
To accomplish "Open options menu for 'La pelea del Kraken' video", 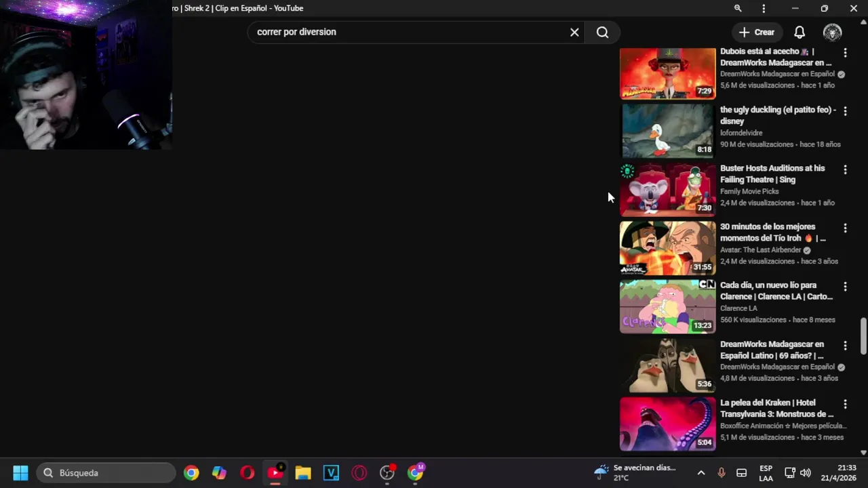I will 845,404.
